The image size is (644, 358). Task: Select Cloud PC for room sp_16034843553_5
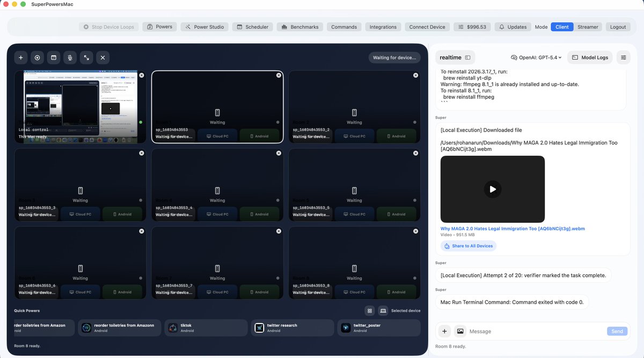(354, 214)
